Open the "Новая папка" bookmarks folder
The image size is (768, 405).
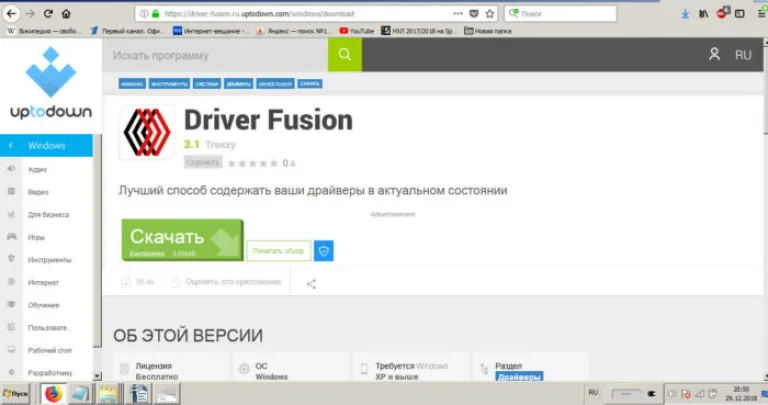pos(487,31)
